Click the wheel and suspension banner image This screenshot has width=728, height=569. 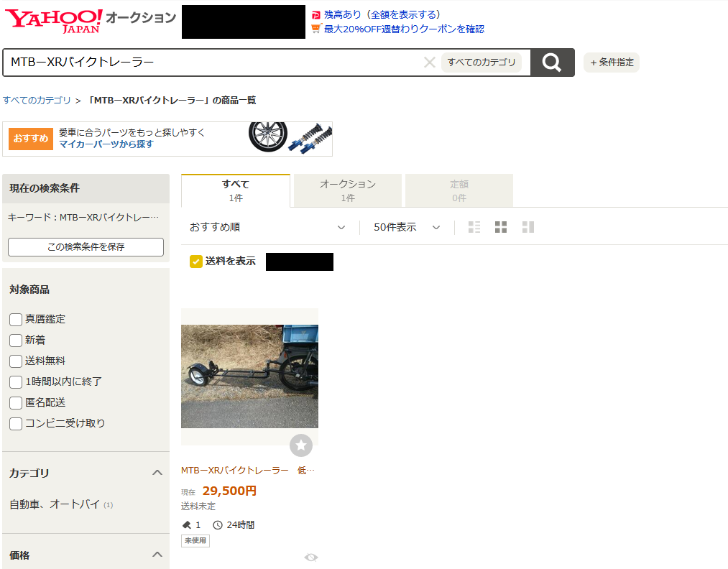(290, 138)
